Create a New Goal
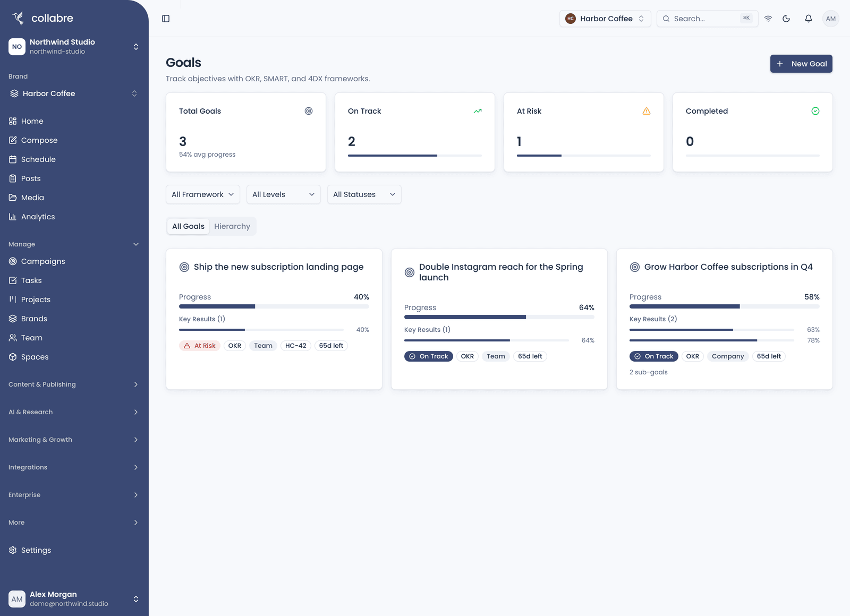Viewport: 850px width, 616px height. coord(801,64)
